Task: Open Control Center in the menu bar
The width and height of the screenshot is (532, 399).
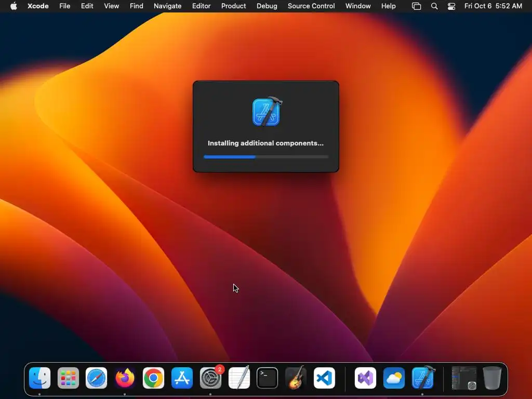Action: (x=451, y=6)
